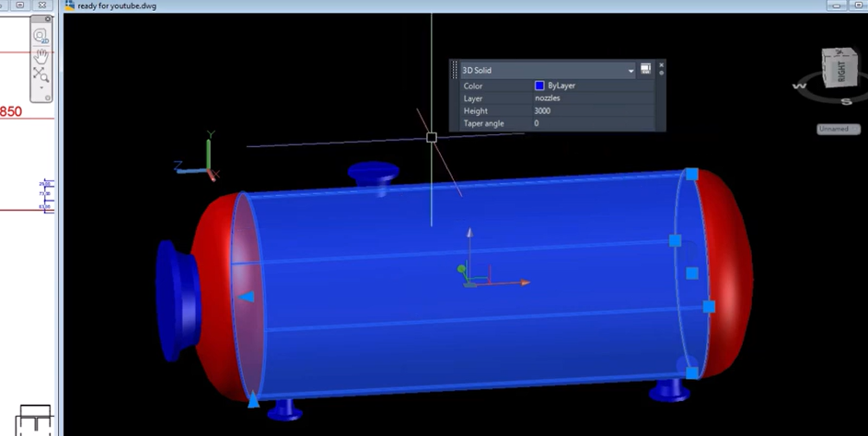Open the 3D Solid object type dropdown

pyautogui.click(x=631, y=71)
